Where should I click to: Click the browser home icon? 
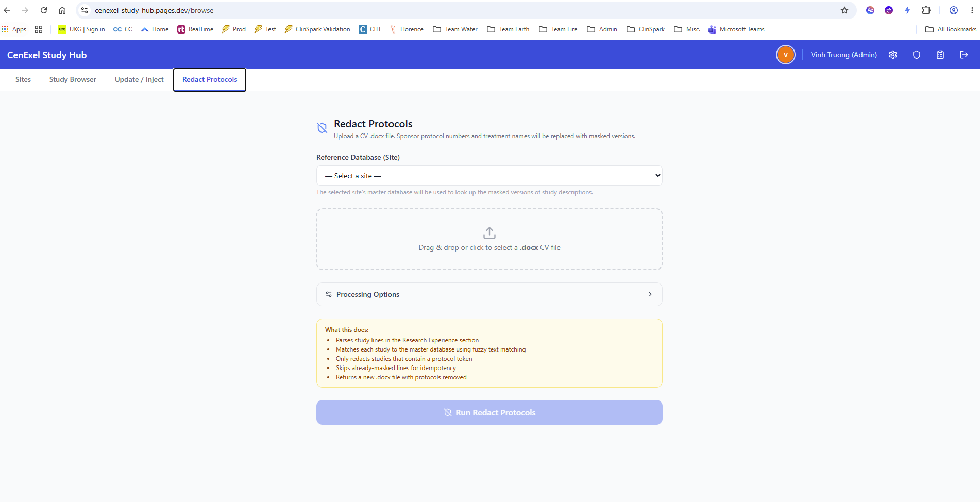click(62, 10)
